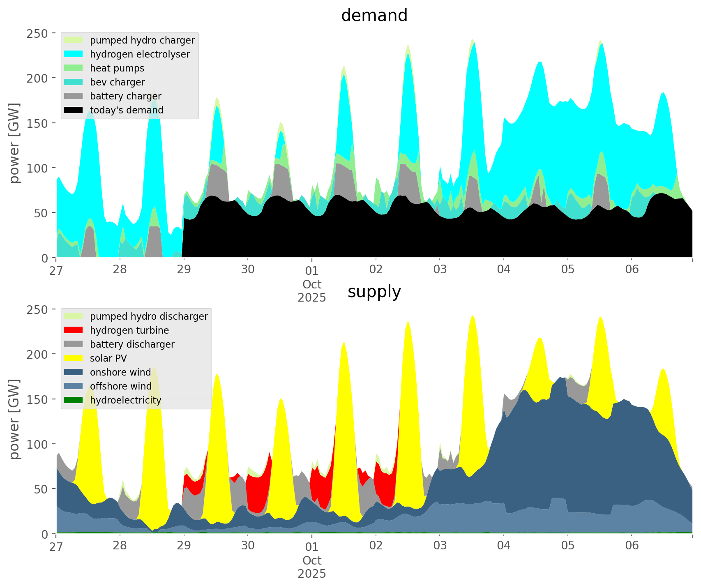Click the gray battery discharger legend swatch

(74, 344)
